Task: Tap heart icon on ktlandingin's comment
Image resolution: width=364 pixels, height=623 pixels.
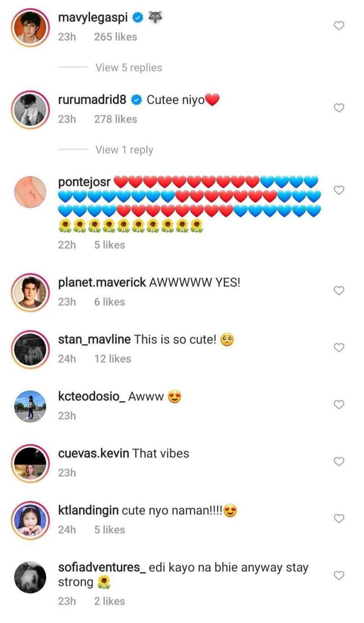Action: 339,518
